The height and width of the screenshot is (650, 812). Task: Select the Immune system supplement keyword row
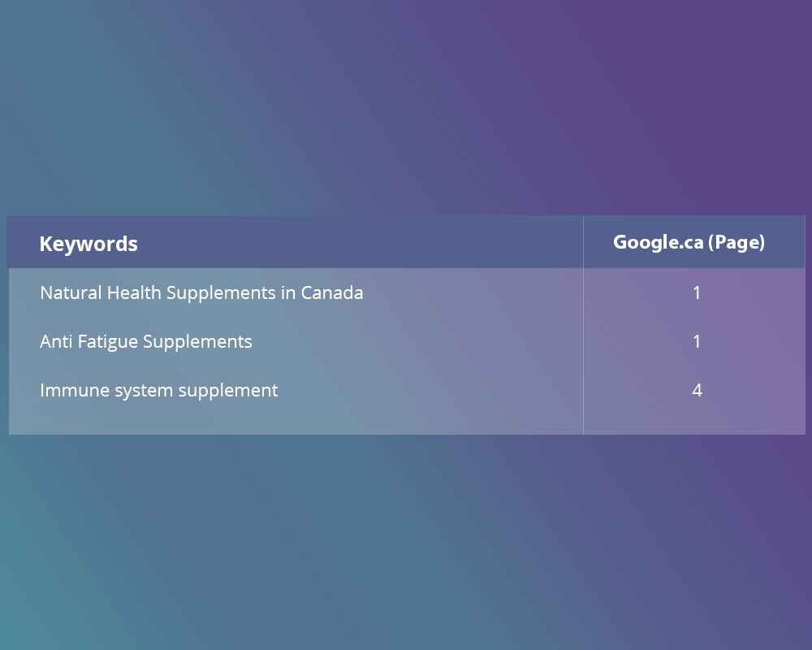[x=407, y=390]
